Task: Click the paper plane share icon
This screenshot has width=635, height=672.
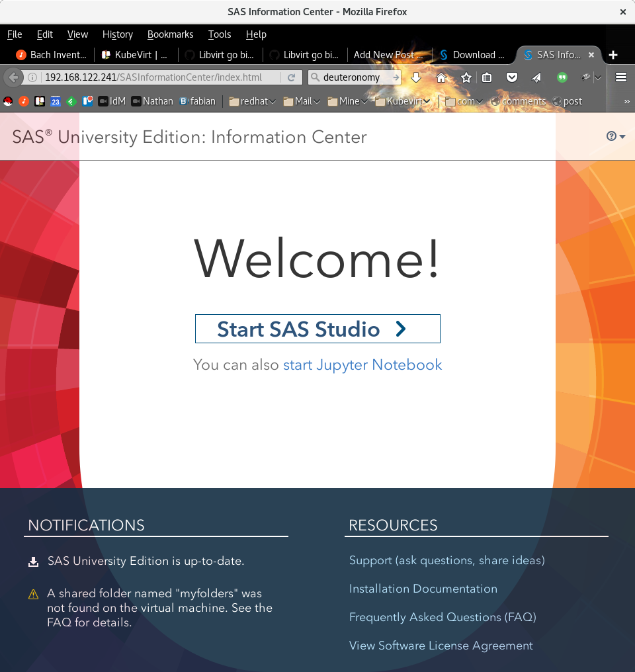Action: click(x=536, y=77)
